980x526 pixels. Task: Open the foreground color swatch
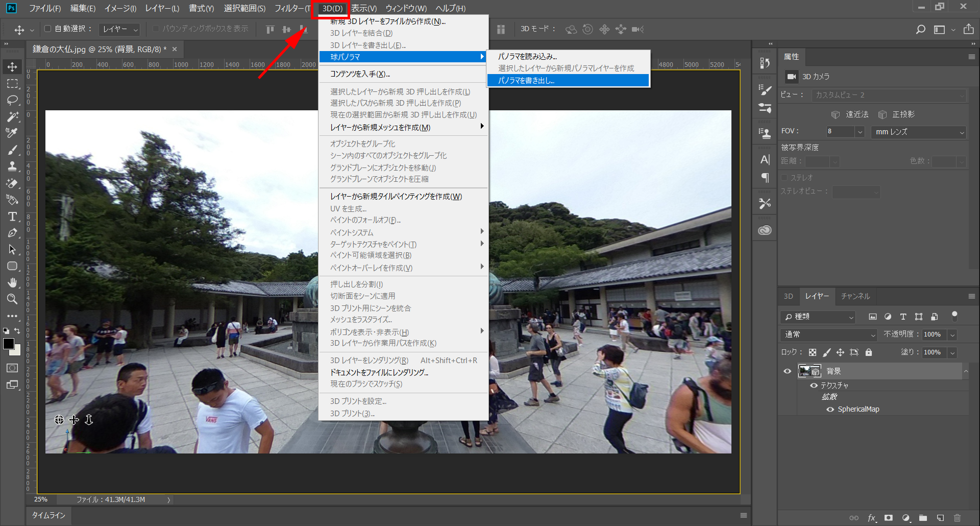pyautogui.click(x=8, y=345)
